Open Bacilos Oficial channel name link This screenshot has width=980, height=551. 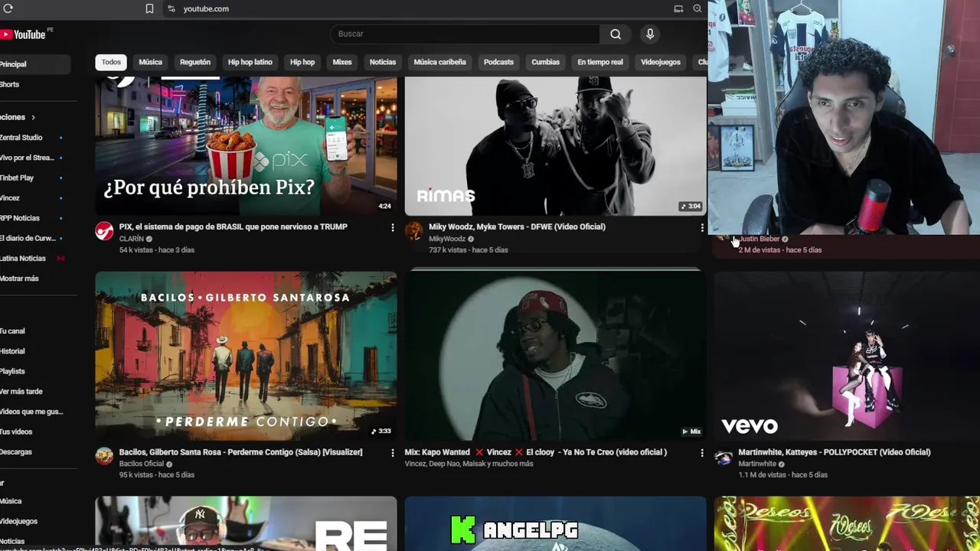142,464
